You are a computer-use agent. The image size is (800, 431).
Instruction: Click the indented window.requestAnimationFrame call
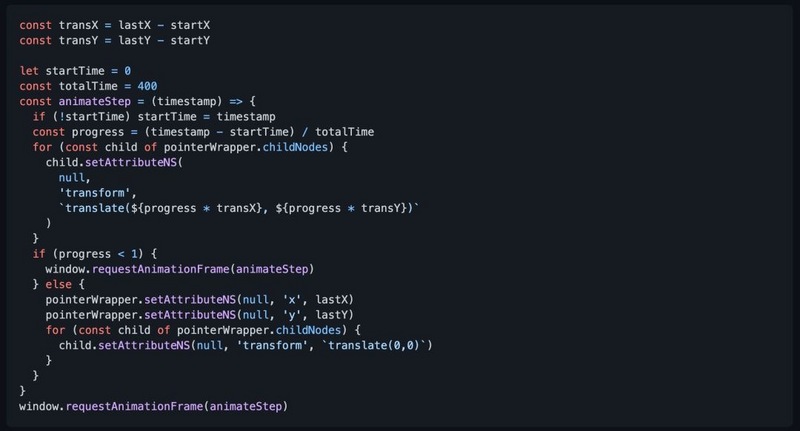[x=180, y=269]
